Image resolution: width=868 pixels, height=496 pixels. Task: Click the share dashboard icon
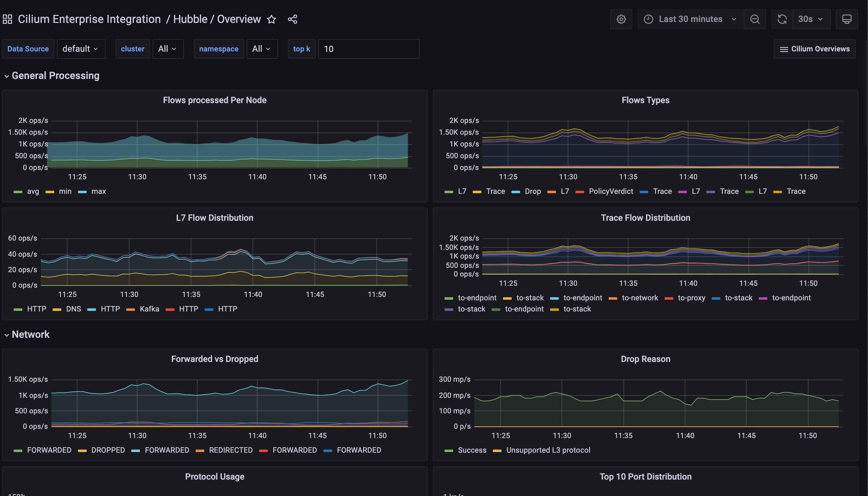293,19
